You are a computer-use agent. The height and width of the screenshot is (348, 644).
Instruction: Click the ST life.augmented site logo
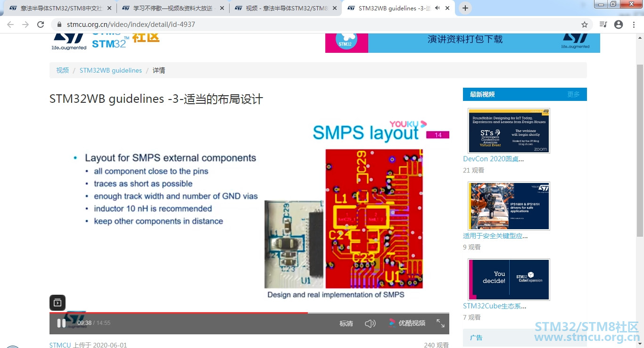69,41
